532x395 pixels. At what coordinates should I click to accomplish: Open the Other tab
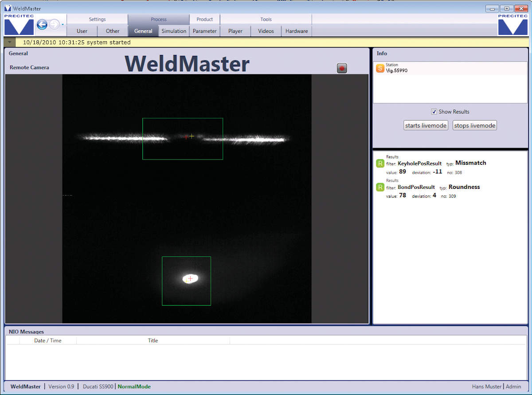click(113, 31)
